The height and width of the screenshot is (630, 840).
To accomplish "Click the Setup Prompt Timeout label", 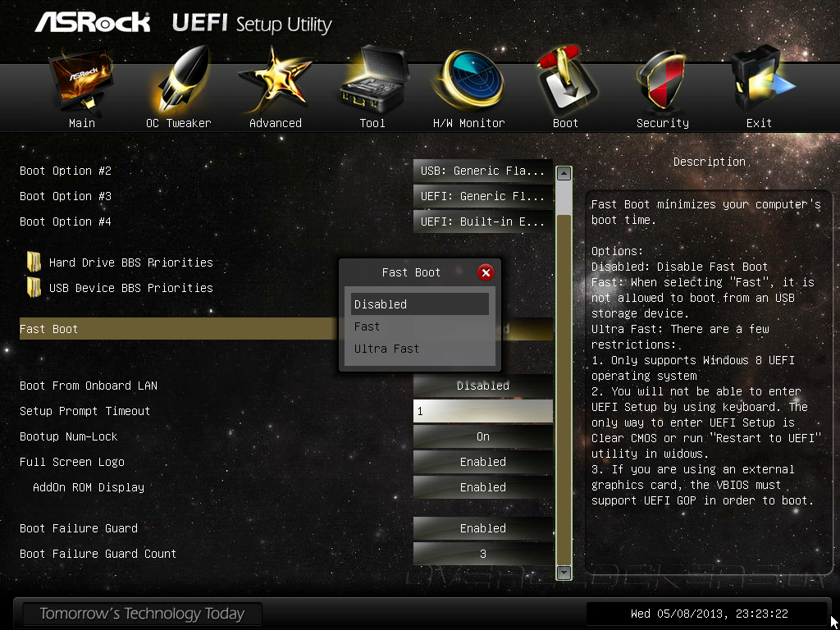I will click(x=84, y=411).
